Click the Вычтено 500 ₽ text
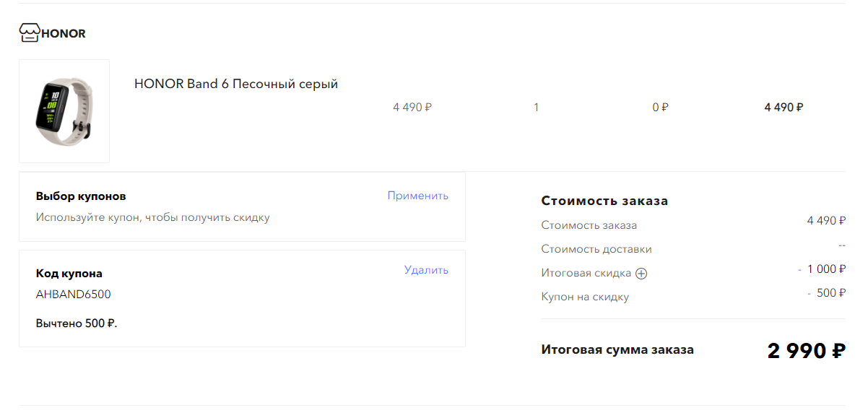This screenshot has width=868, height=418. 77,323
